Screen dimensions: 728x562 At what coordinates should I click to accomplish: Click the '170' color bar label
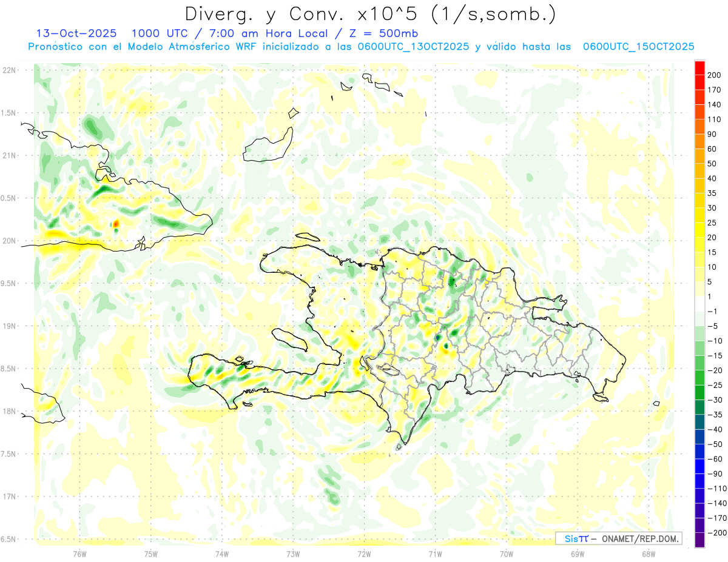click(715, 90)
